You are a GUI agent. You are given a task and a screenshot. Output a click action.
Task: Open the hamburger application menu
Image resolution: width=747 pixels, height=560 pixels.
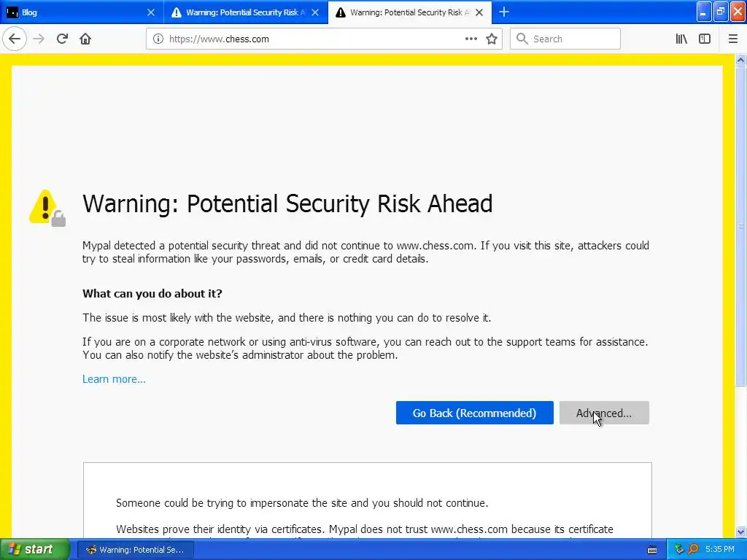(x=733, y=39)
